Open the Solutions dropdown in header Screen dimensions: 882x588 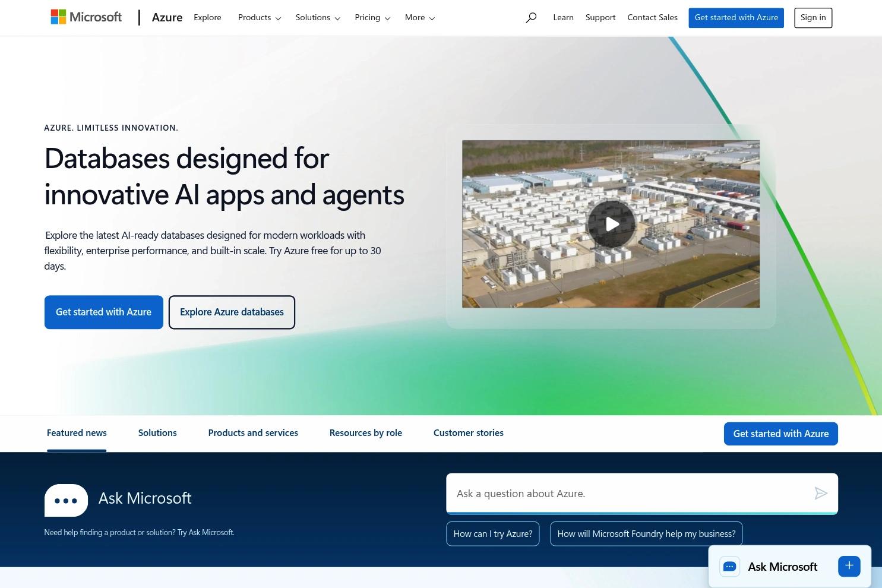point(318,18)
